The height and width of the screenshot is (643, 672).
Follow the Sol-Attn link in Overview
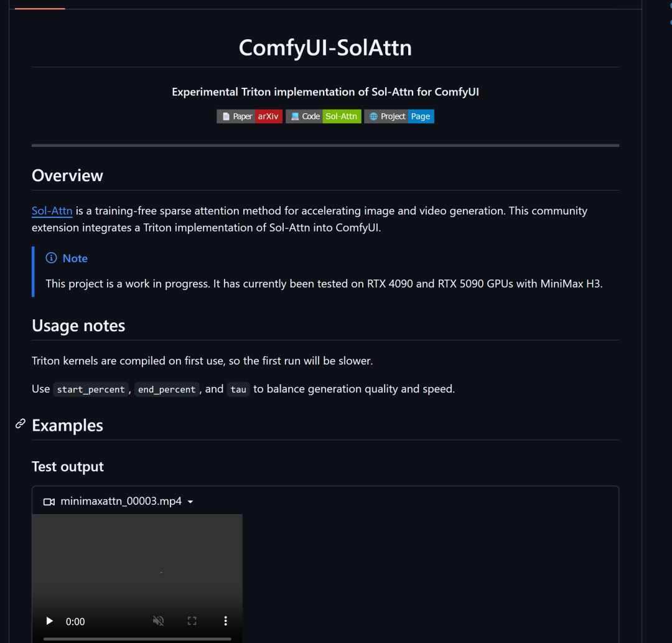click(52, 211)
